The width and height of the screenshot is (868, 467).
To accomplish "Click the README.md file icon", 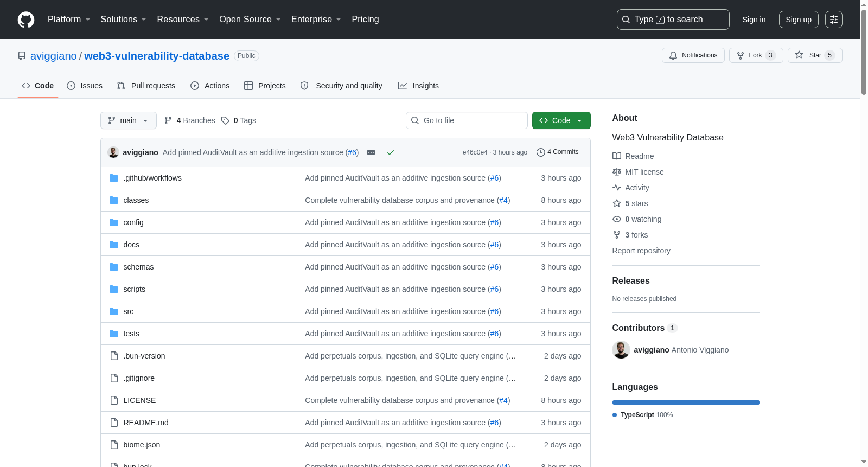I will (x=114, y=423).
